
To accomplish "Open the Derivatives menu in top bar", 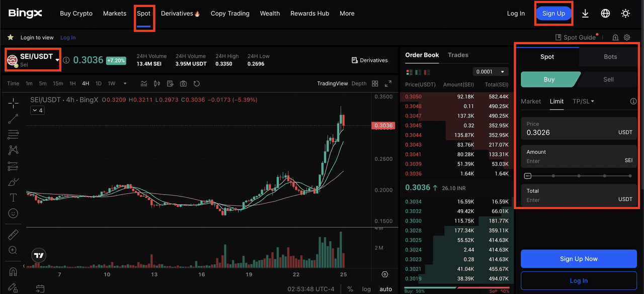I will pyautogui.click(x=181, y=14).
